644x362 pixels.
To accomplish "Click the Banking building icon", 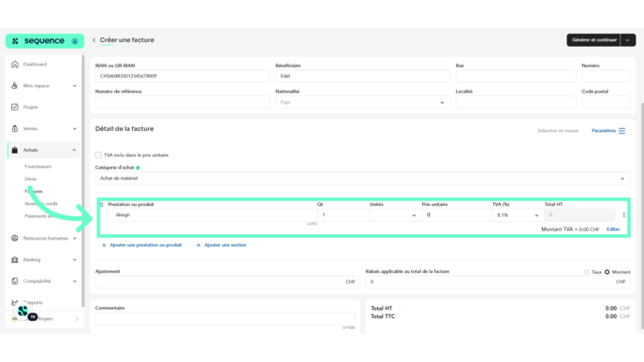I will (x=15, y=259).
